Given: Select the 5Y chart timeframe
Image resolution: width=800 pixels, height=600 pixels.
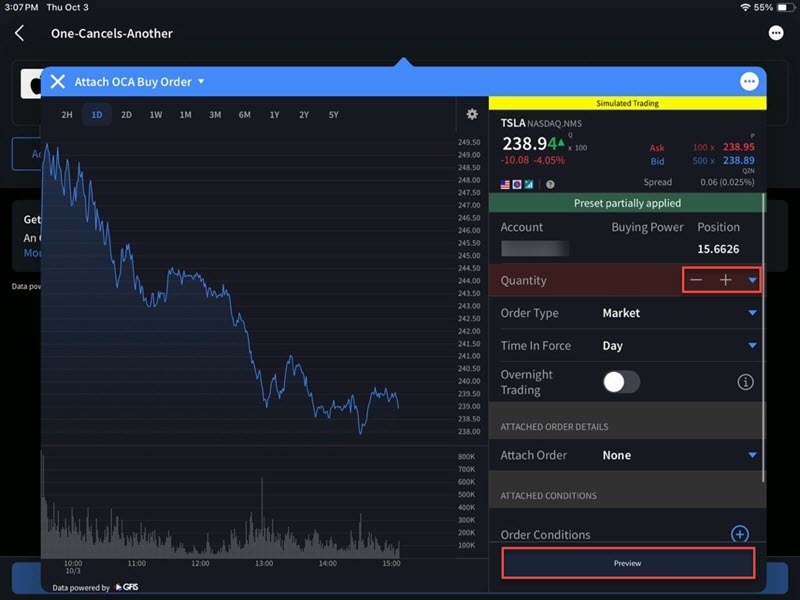Looking at the screenshot, I should [333, 114].
